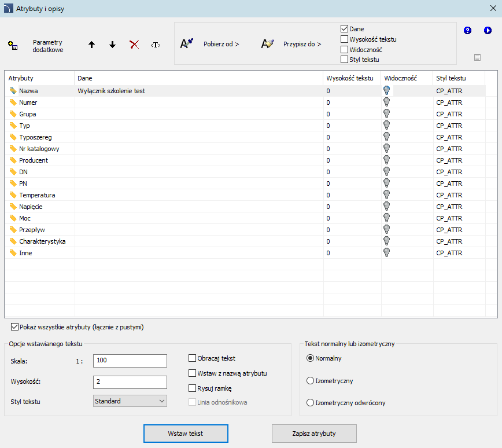Image resolution: width=502 pixels, height=448 pixels.
Task: Click the Pobierz od eyedropper icon
Action: (187, 43)
